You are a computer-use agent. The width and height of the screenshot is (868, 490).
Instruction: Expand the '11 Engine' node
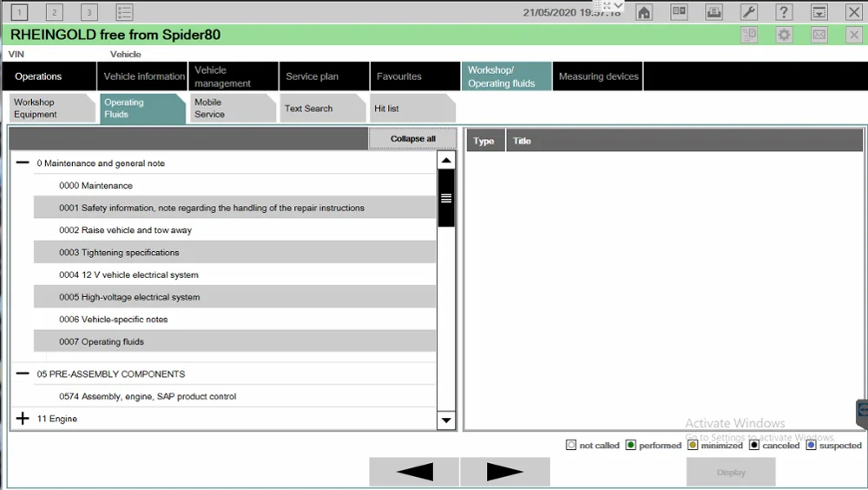23,419
